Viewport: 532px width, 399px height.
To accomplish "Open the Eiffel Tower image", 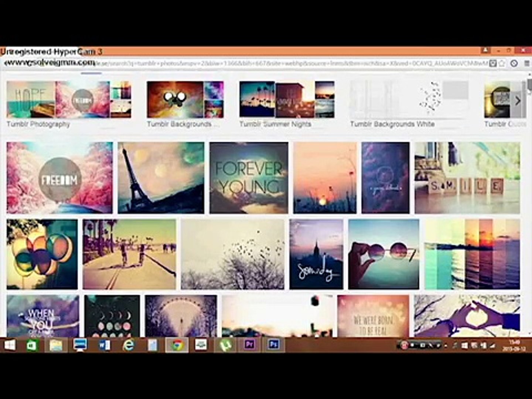I will pyautogui.click(x=161, y=178).
